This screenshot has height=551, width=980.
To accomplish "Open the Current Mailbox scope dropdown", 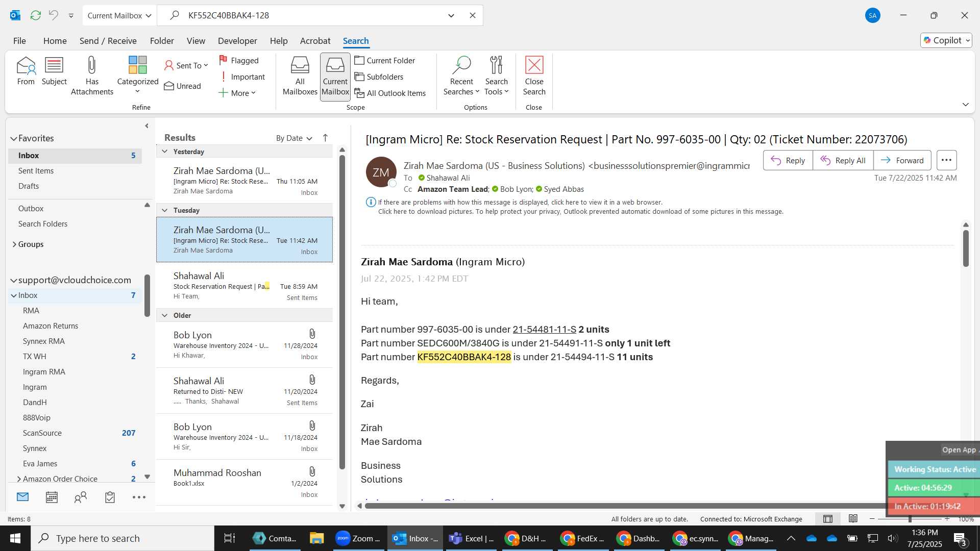I will click(x=119, y=15).
